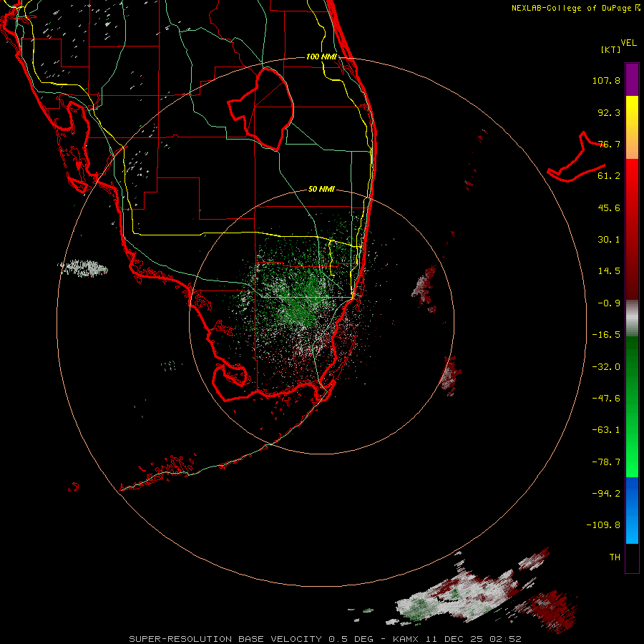Image resolution: width=644 pixels, height=644 pixels.
Task: Click the -32.0 velocity scale value
Action: [606, 367]
